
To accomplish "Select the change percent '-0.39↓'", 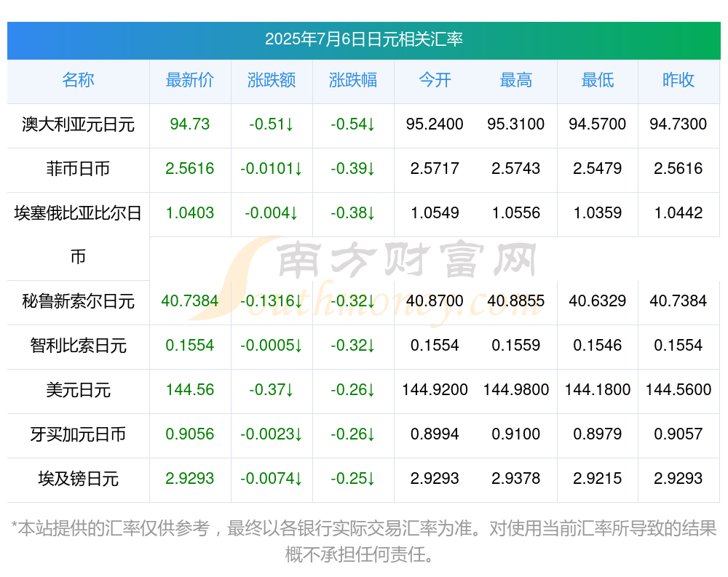I will click(x=353, y=169).
